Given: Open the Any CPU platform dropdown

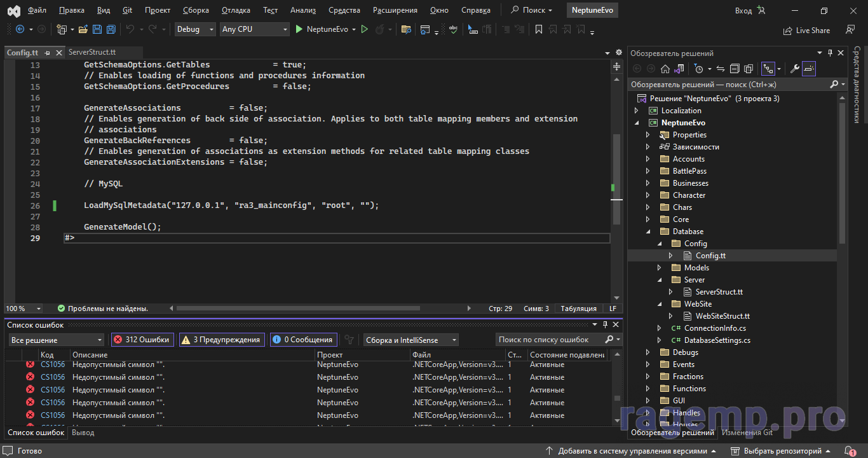Looking at the screenshot, I should click(254, 29).
